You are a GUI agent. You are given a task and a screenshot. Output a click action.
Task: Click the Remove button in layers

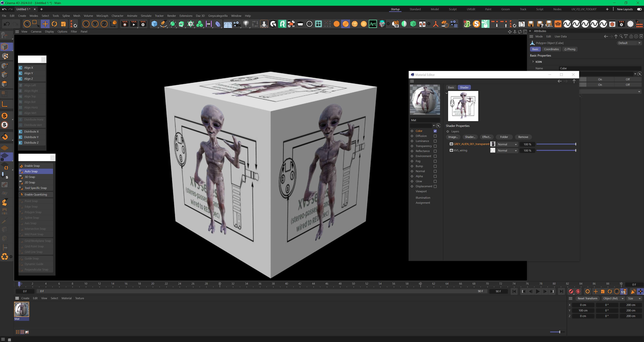pos(523,137)
